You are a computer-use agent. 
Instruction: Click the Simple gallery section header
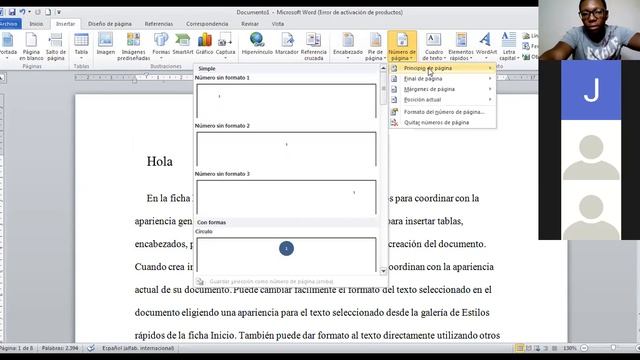[286, 69]
